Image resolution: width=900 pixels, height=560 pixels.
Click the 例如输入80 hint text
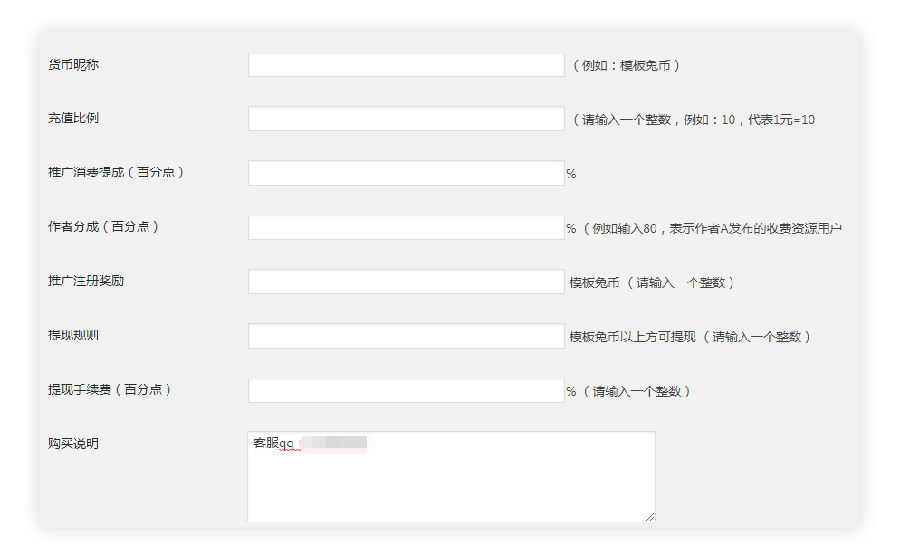tap(712, 228)
